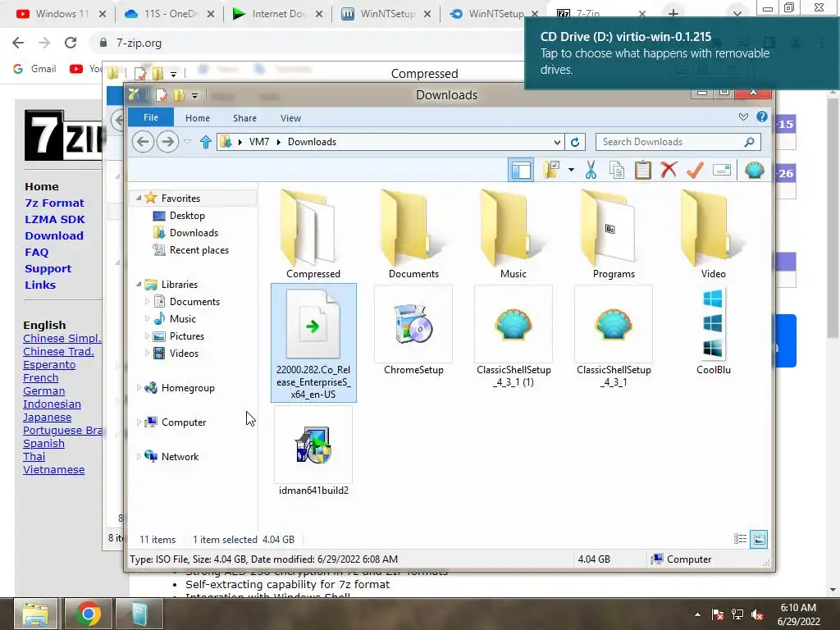
Task: Click the Up one level arrow
Action: point(206,142)
